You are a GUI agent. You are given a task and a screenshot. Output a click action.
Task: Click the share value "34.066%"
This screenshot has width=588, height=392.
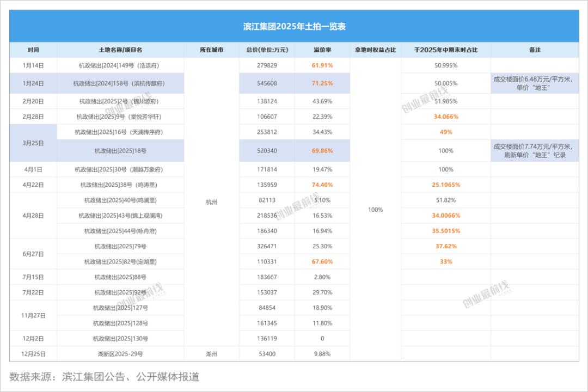[x=446, y=117]
